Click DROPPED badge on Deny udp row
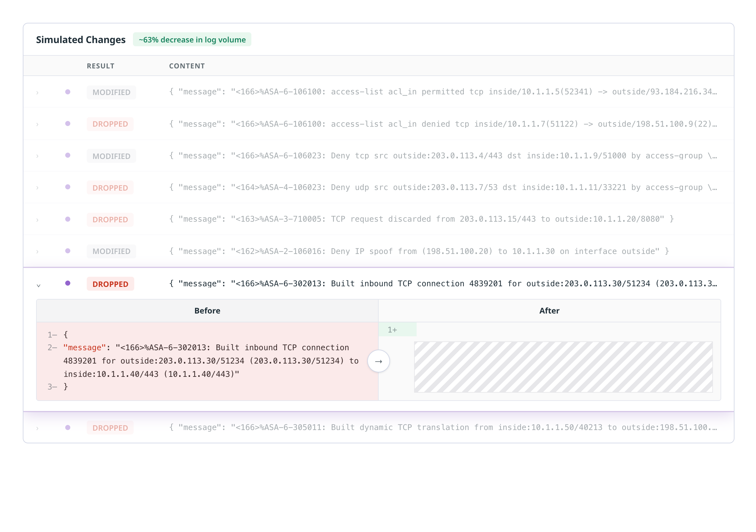The height and width of the screenshot is (532, 756). [x=110, y=188]
